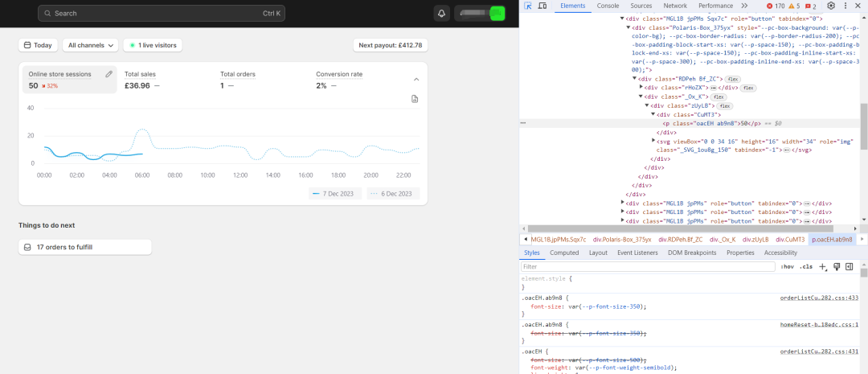Open the orderListCu…282.css:433 source link

coord(819,298)
